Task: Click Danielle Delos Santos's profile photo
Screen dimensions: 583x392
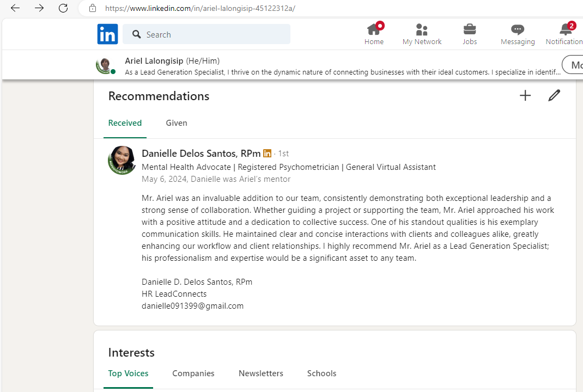Action: click(x=122, y=160)
